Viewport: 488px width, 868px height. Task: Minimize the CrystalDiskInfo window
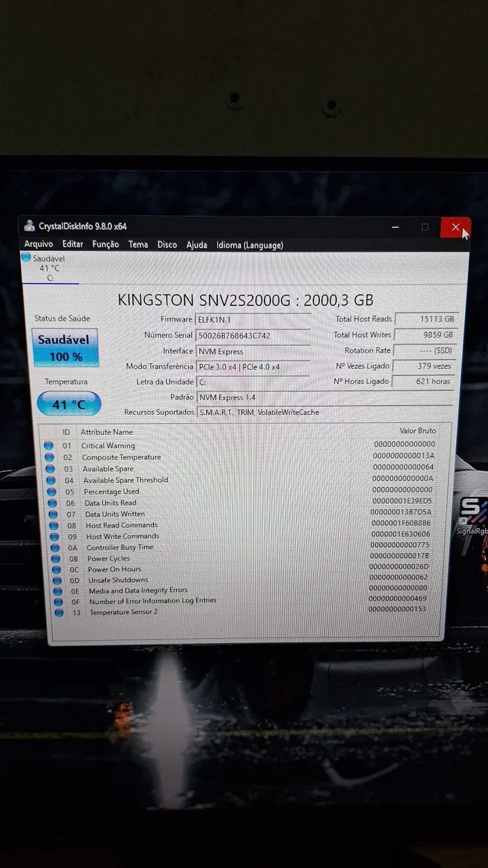coord(394,227)
